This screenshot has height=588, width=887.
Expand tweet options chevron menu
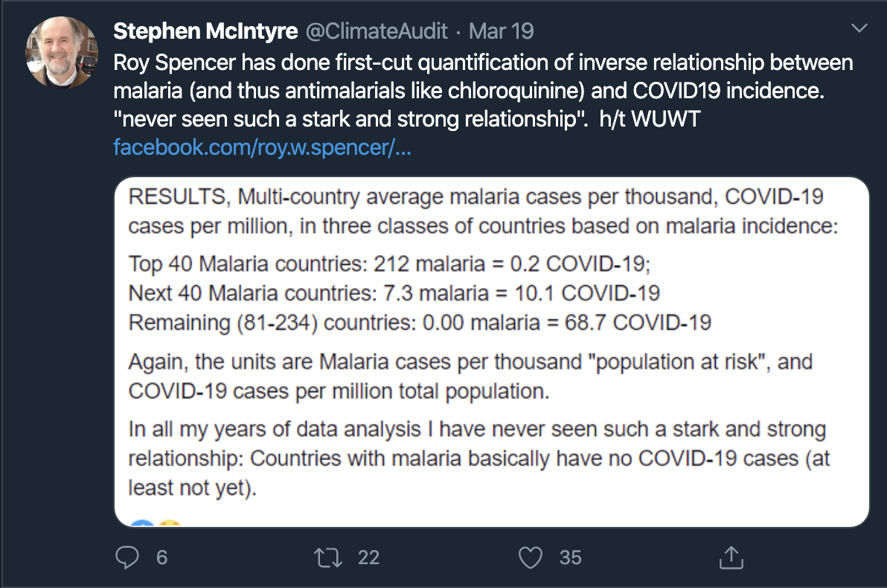tap(859, 28)
